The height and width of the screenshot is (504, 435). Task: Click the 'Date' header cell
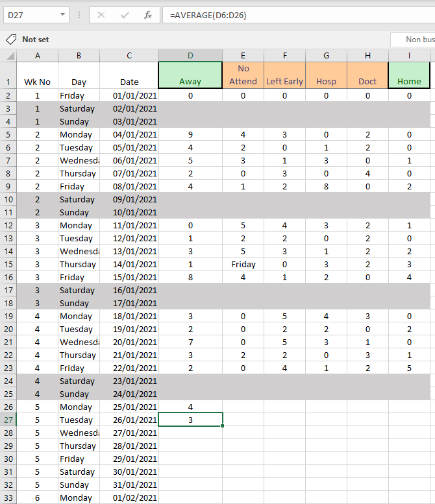coord(129,75)
